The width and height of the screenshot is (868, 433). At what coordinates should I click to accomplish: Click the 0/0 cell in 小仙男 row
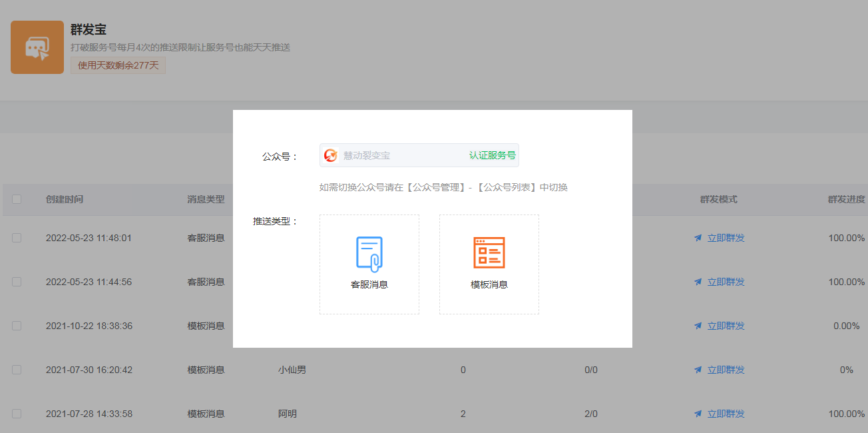(x=591, y=370)
